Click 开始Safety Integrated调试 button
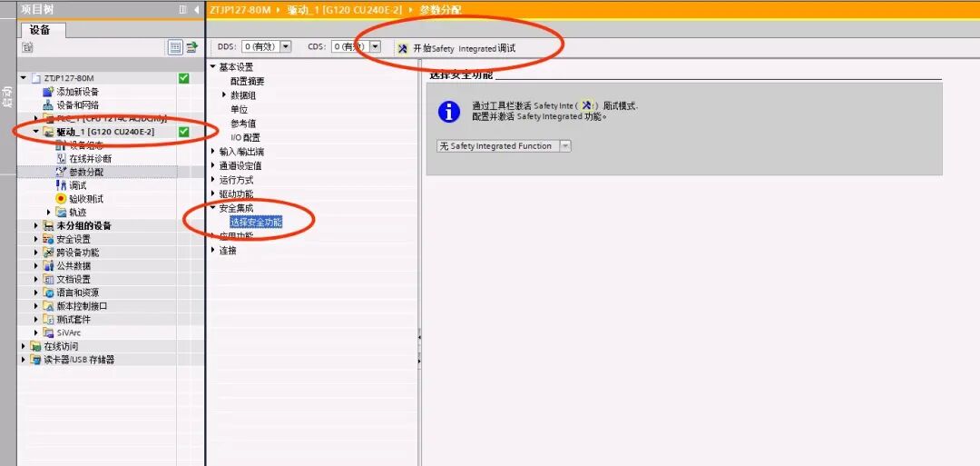Screen dimensions: 980x466 click(x=456, y=48)
